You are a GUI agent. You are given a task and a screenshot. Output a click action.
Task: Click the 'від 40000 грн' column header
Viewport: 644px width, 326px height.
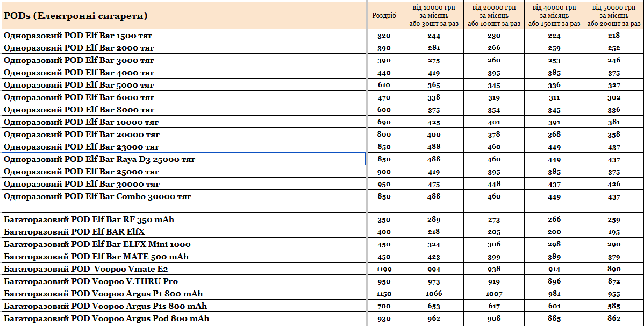point(554,16)
